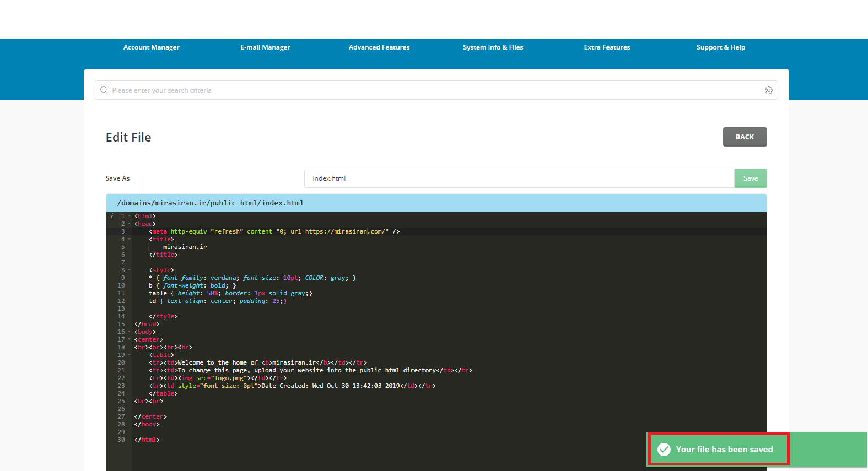Collapse the style tag fold on line 8
Image resolution: width=868 pixels, height=471 pixels.
coord(130,270)
